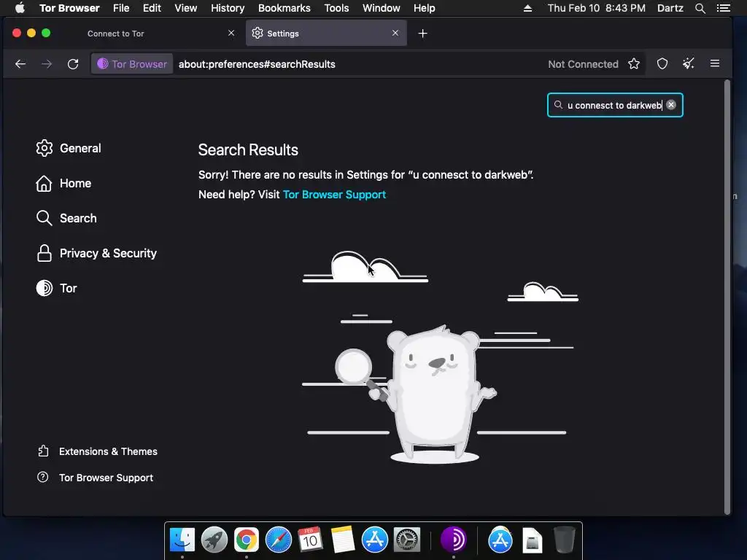Open the hamburger application menu
The height and width of the screenshot is (560, 747).
click(x=715, y=63)
